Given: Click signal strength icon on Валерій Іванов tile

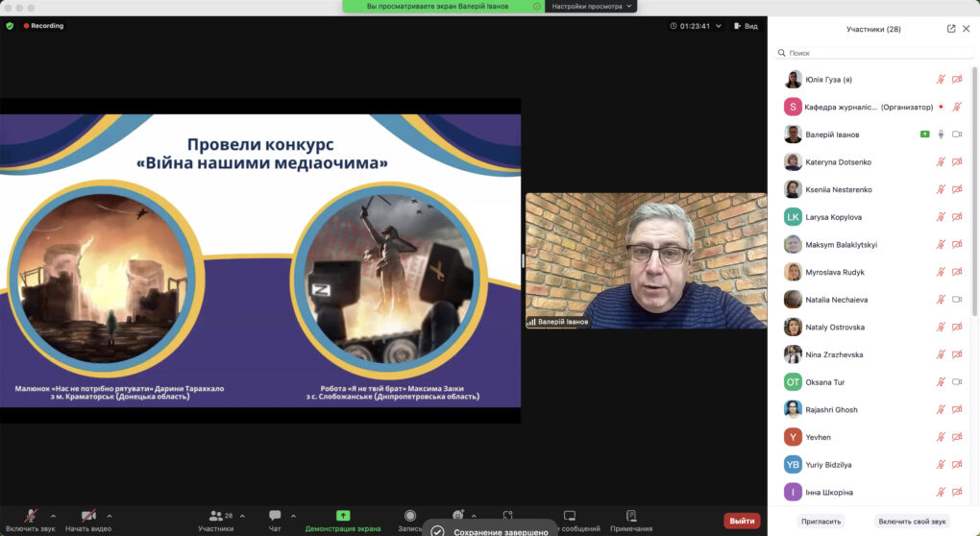Looking at the screenshot, I should click(531, 322).
